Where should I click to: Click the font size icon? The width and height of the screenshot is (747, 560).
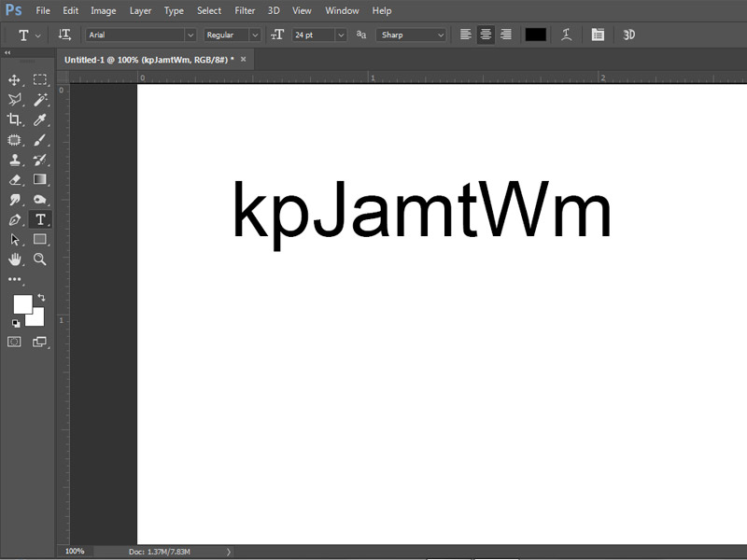pos(277,35)
